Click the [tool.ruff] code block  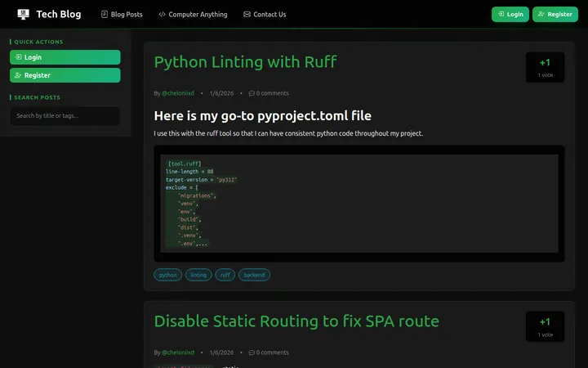359,204
